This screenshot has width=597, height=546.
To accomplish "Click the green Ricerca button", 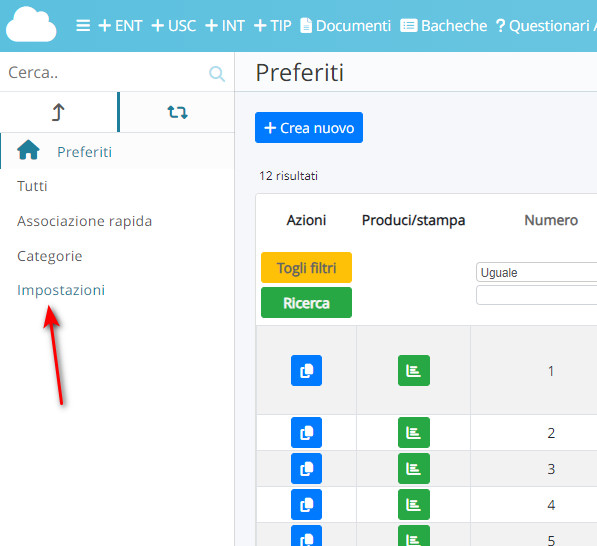I will [306, 303].
